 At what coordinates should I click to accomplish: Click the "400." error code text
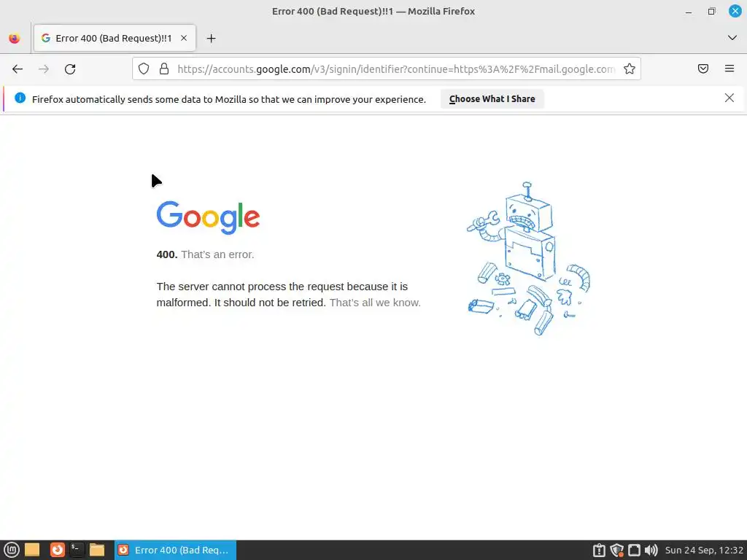tap(167, 254)
